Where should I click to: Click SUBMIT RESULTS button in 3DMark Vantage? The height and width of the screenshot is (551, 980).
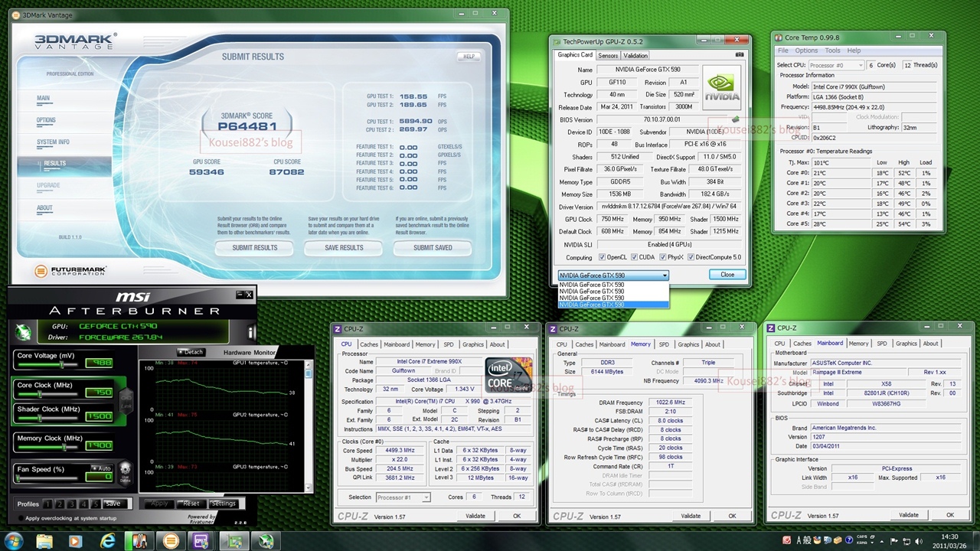coord(255,248)
